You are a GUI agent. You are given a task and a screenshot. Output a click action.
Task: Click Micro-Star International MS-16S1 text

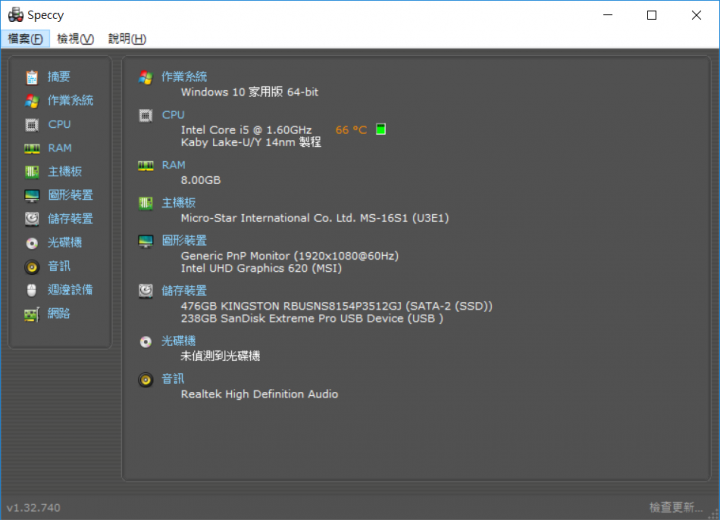[x=315, y=218]
